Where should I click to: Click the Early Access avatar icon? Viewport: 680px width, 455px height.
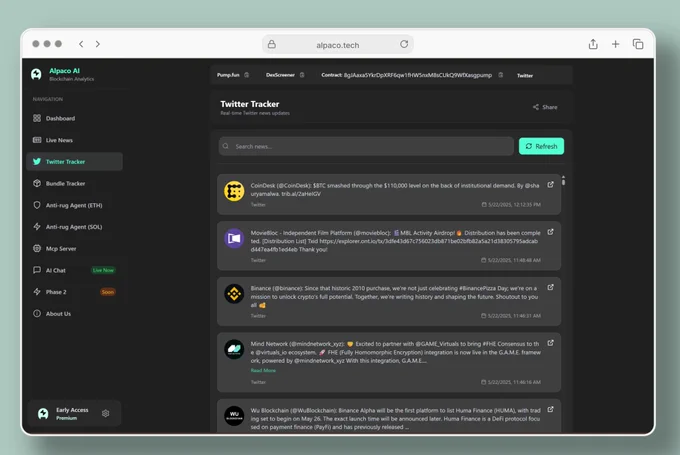(43, 413)
